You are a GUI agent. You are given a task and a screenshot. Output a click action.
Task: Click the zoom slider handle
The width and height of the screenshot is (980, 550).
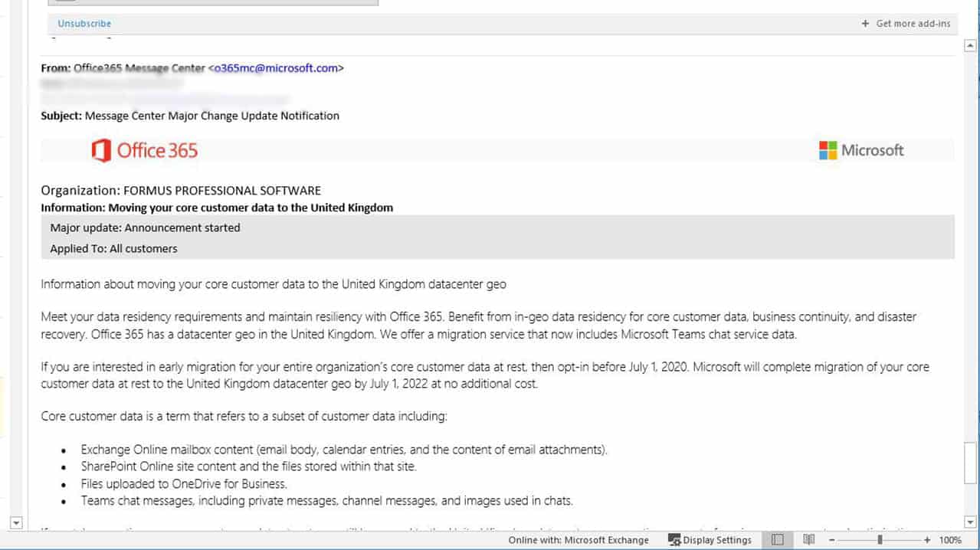[x=880, y=540]
